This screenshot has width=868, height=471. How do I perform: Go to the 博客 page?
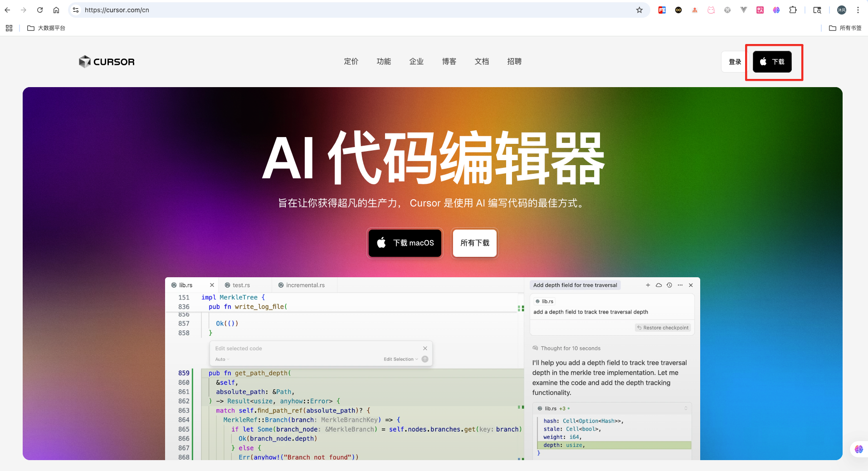[x=449, y=62]
